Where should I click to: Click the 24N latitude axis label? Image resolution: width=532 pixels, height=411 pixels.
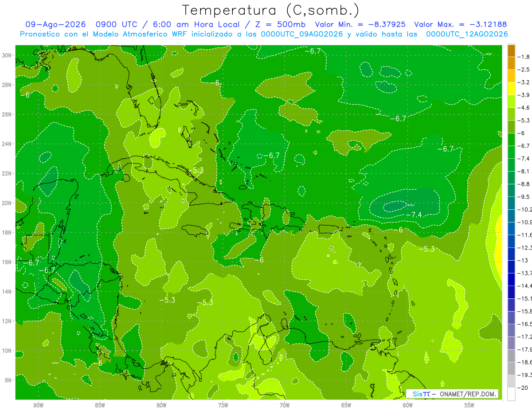click(8, 144)
